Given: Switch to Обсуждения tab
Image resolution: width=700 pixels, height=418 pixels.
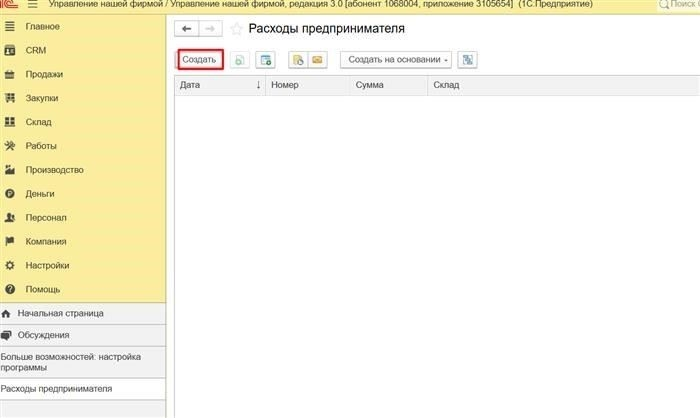Looking at the screenshot, I should pyautogui.click(x=49, y=335).
